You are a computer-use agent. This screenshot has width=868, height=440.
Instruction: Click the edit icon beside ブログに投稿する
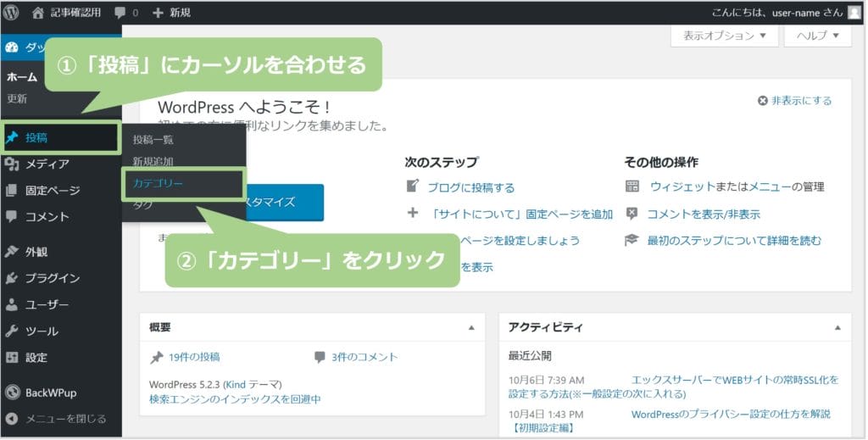tap(413, 186)
